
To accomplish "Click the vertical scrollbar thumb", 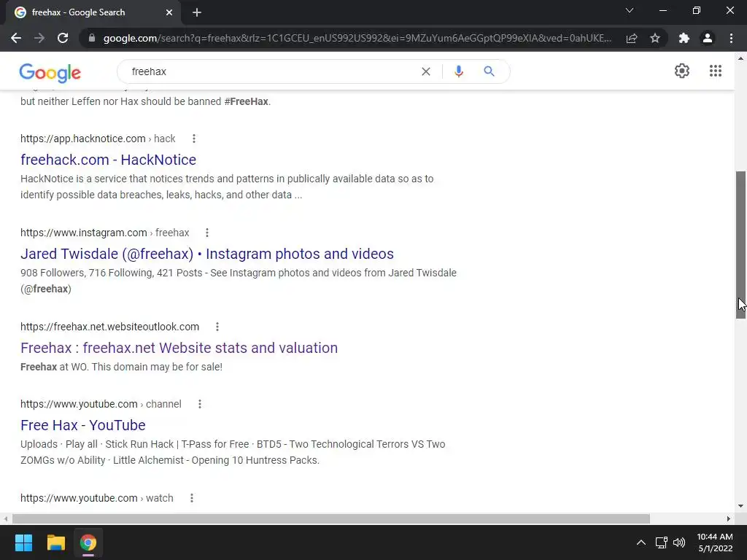I will point(741,245).
